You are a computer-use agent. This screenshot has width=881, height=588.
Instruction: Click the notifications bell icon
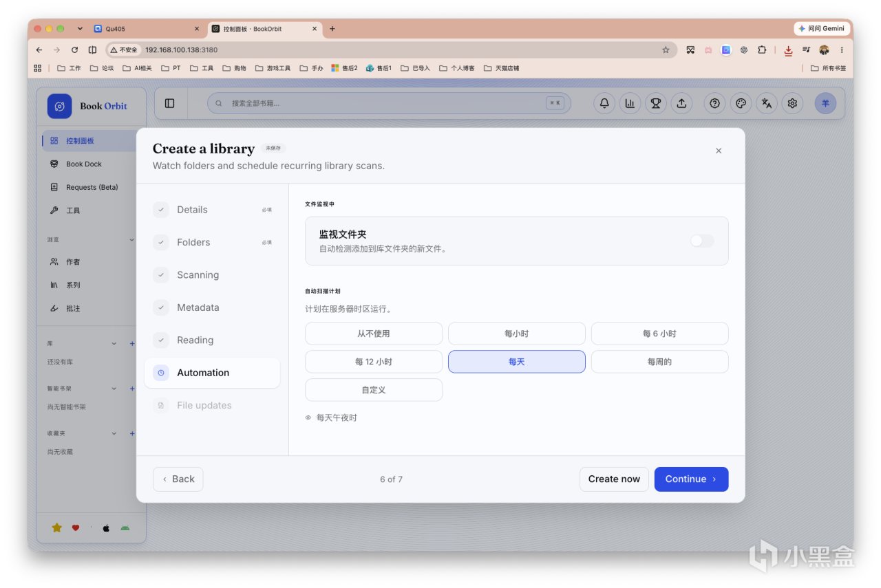point(604,103)
